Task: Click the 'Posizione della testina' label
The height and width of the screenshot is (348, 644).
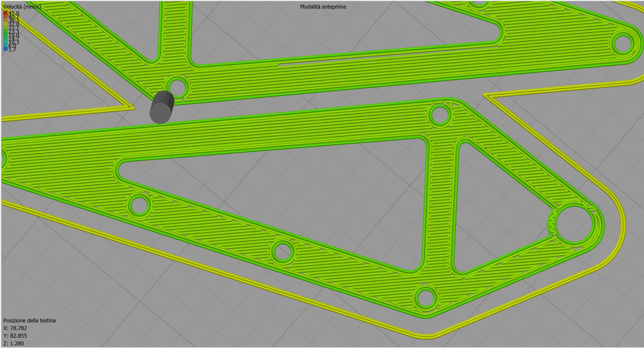Action: [30, 321]
